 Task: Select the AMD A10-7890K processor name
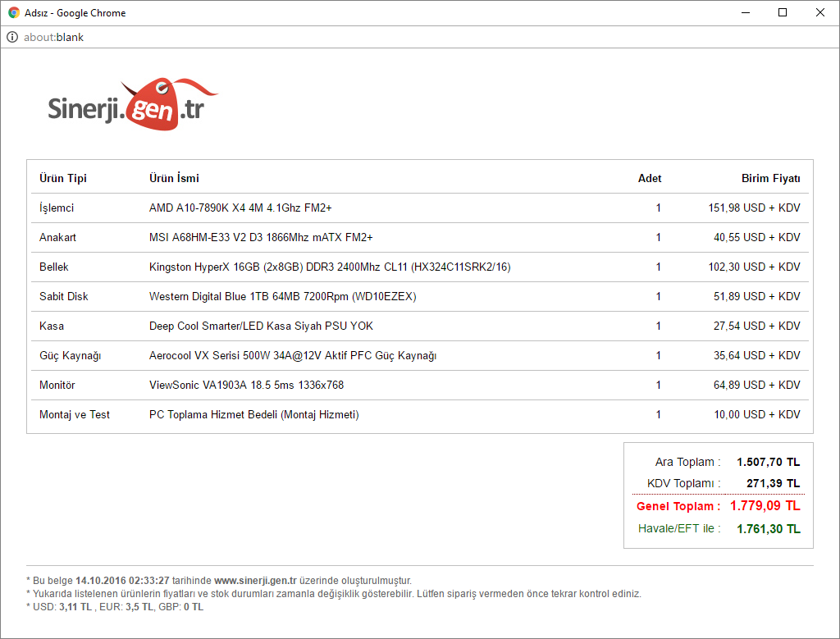click(x=240, y=208)
